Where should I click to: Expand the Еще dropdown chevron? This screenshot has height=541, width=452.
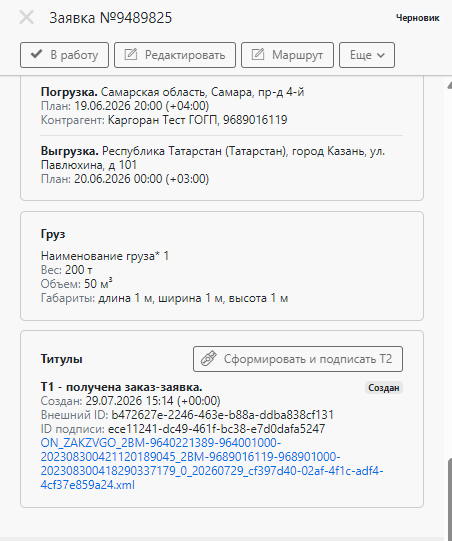[x=381, y=55]
